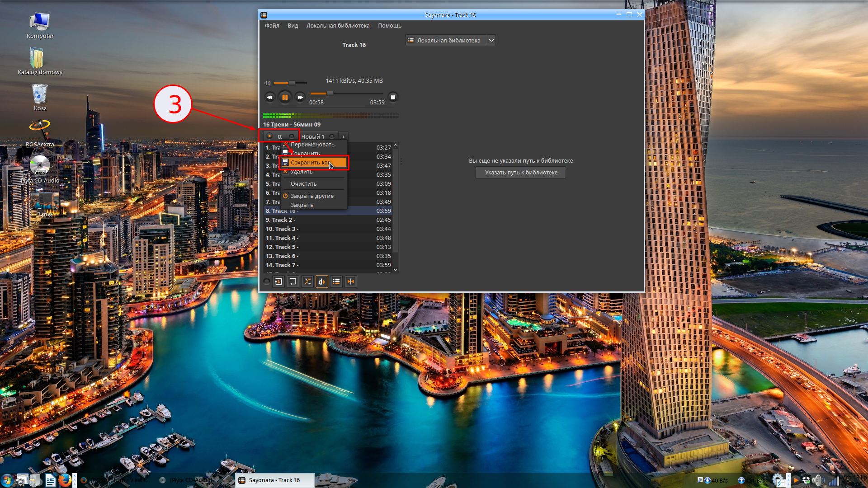Click the append-to-playlist list icon
Viewport: 868px width, 488px height.
coord(336,282)
